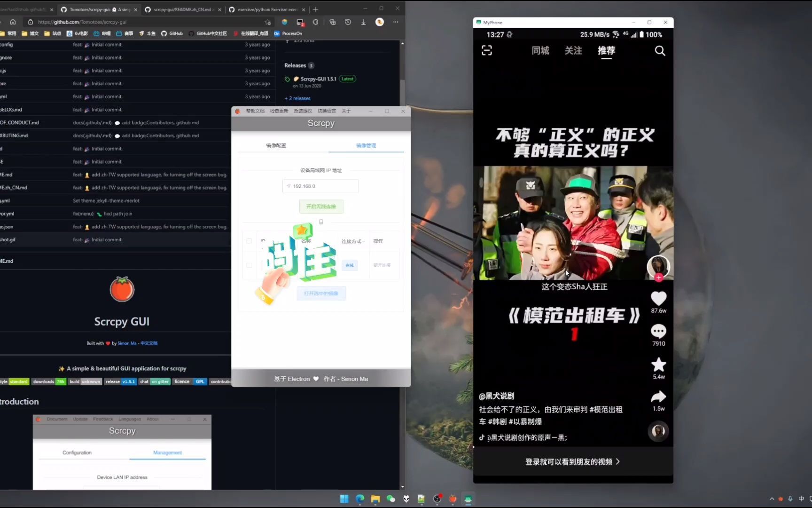The image size is (812, 508).
Task: Check the header checkbox in device table
Action: [x=249, y=241]
